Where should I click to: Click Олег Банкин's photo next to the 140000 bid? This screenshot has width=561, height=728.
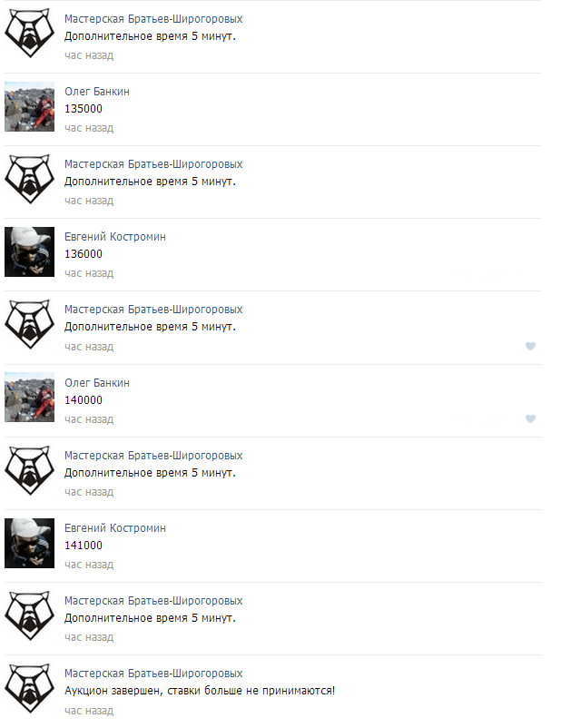tap(29, 398)
